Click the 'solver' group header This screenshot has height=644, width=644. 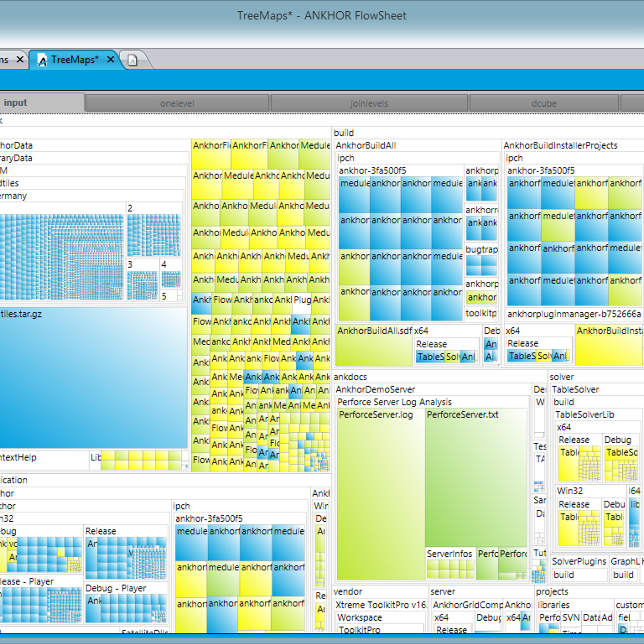click(x=561, y=377)
